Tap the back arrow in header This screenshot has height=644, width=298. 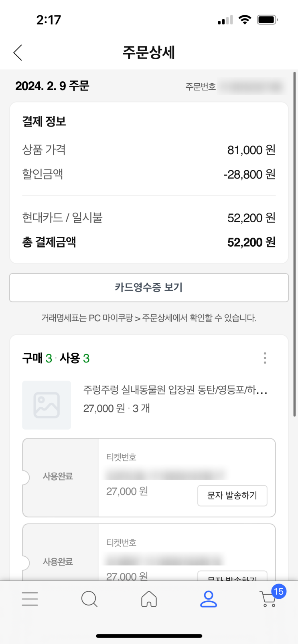click(18, 52)
